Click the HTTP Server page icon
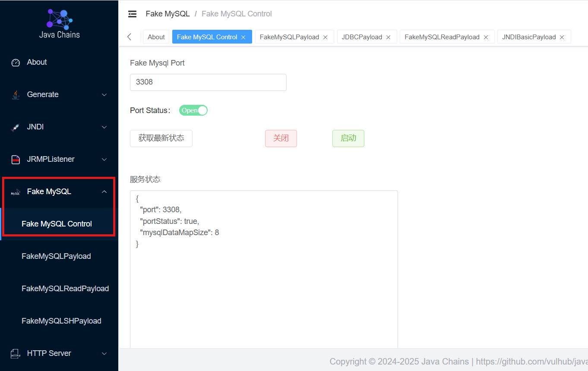Image resolution: width=588 pixels, height=371 pixels. click(16, 354)
